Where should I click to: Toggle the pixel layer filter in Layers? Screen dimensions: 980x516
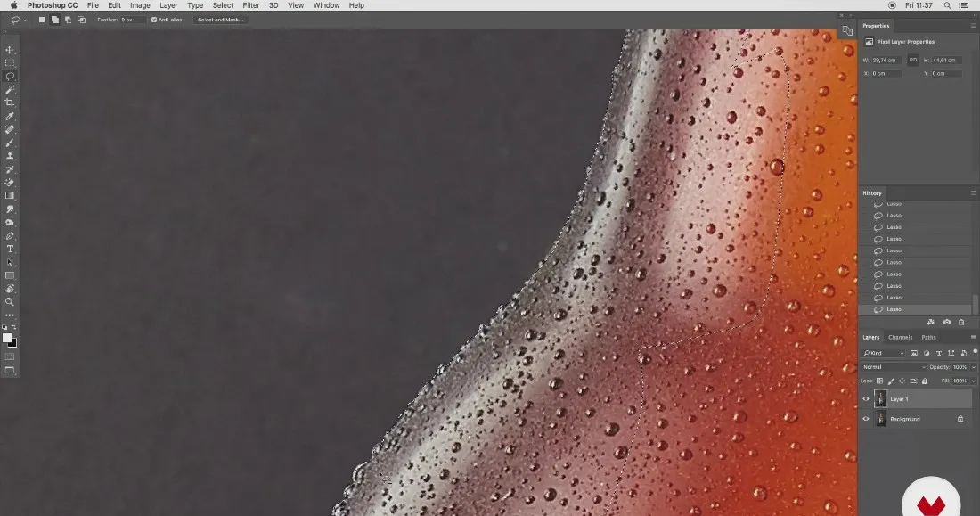pyautogui.click(x=914, y=354)
